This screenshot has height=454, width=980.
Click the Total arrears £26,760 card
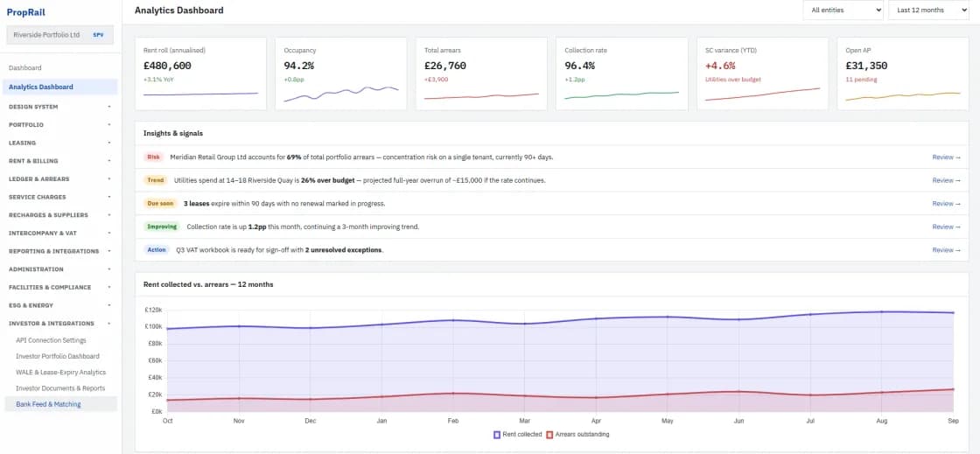click(x=481, y=73)
